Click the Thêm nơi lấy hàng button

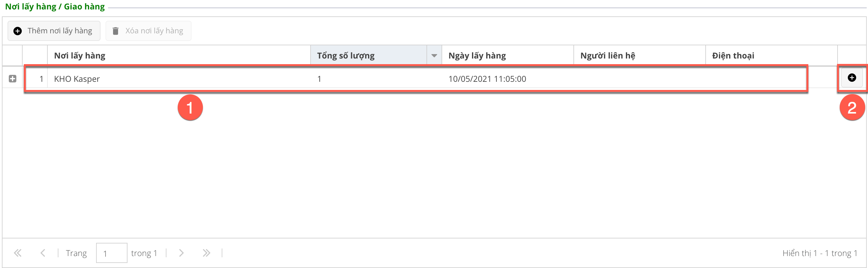[54, 31]
